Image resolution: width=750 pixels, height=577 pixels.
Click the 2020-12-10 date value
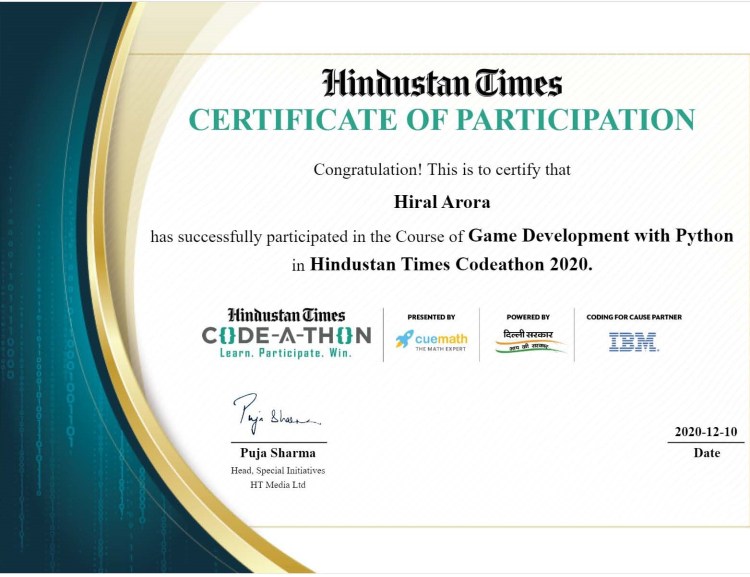(x=706, y=432)
